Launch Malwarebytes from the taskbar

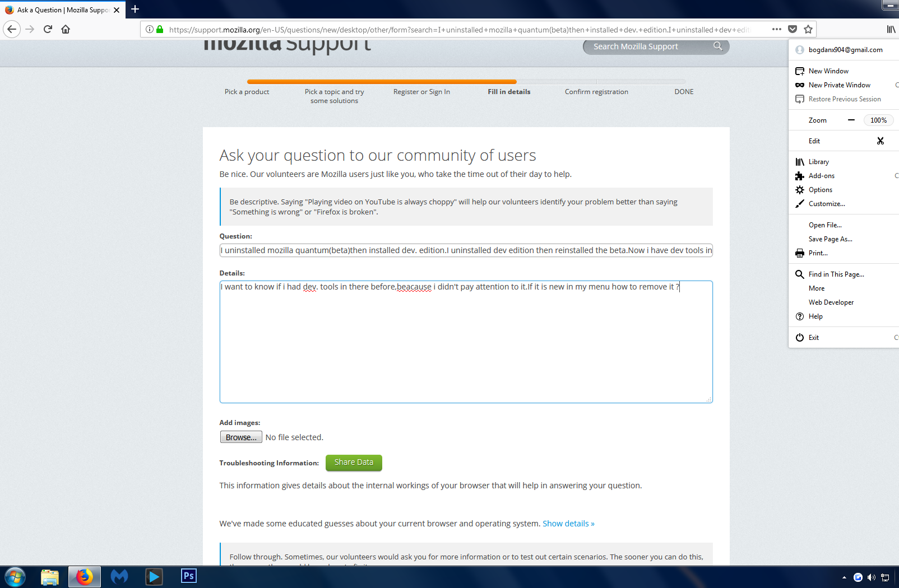coord(119,577)
